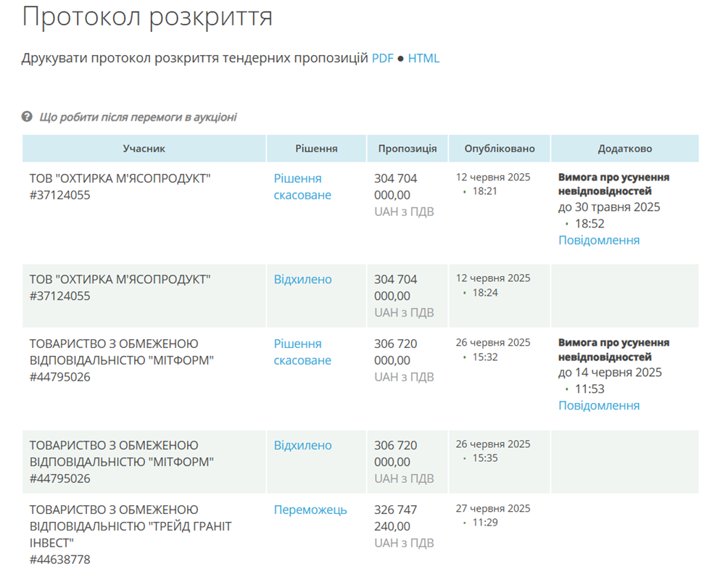Click deadline 'до 14 червня 2025'
This screenshot has height=577, width=728.
click(610, 373)
